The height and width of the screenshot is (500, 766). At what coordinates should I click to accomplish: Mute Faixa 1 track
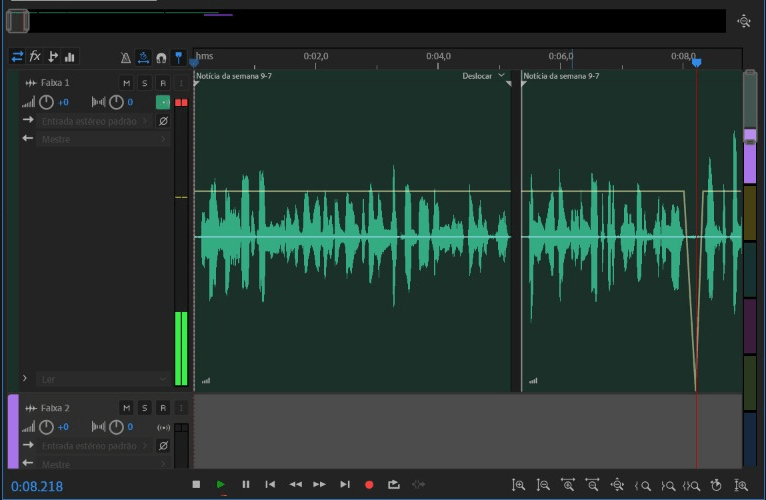127,83
